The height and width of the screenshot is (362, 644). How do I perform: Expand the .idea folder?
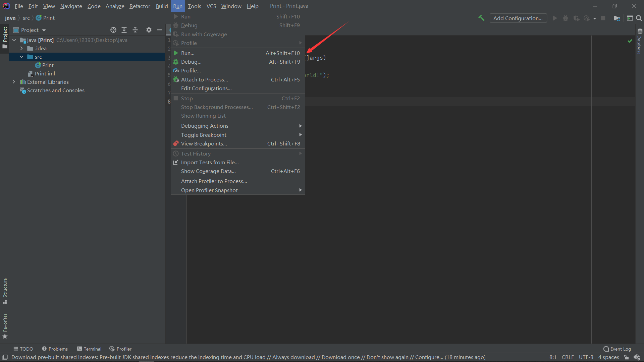coord(21,48)
